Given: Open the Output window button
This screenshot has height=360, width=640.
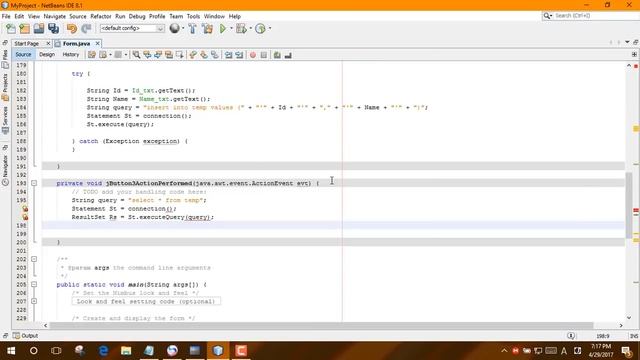Looking at the screenshot, I should pyautogui.click(x=25, y=336).
